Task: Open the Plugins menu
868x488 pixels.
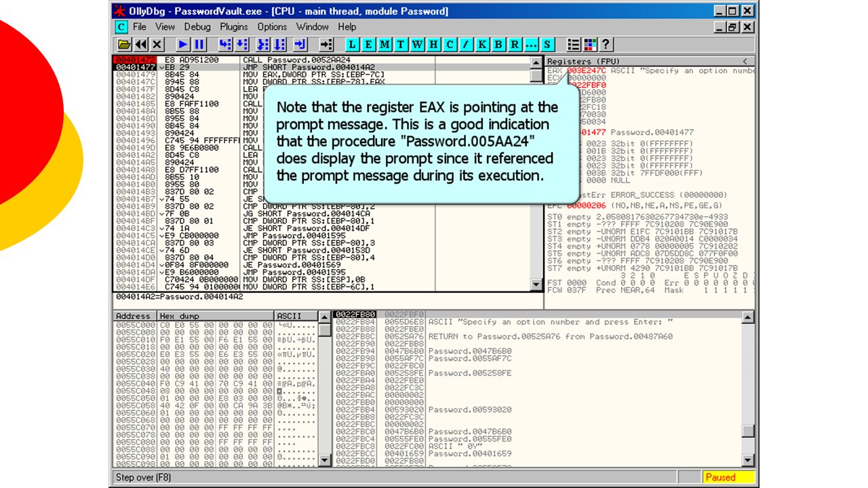Action: tap(234, 27)
